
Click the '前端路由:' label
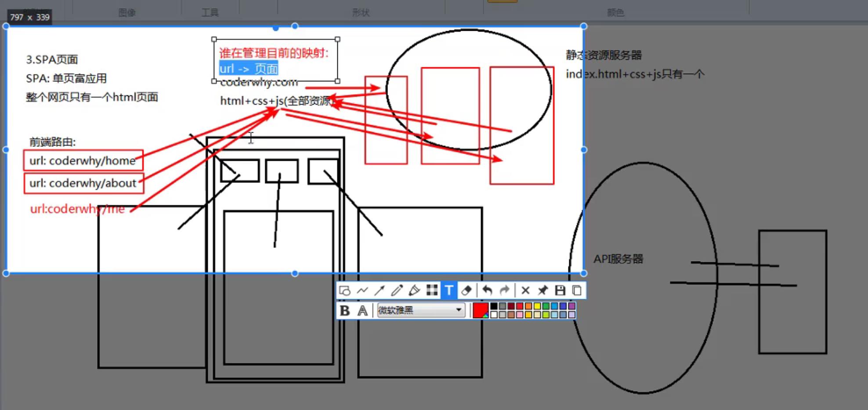pos(52,142)
